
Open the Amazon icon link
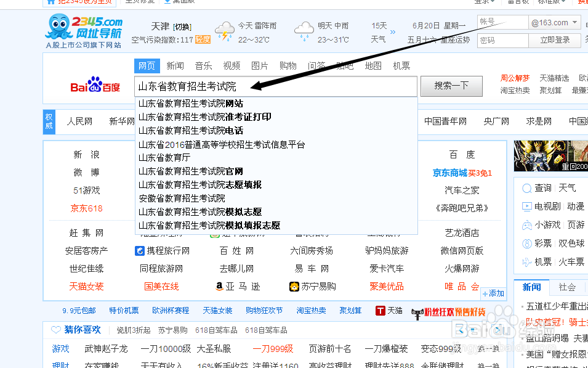[219, 287]
